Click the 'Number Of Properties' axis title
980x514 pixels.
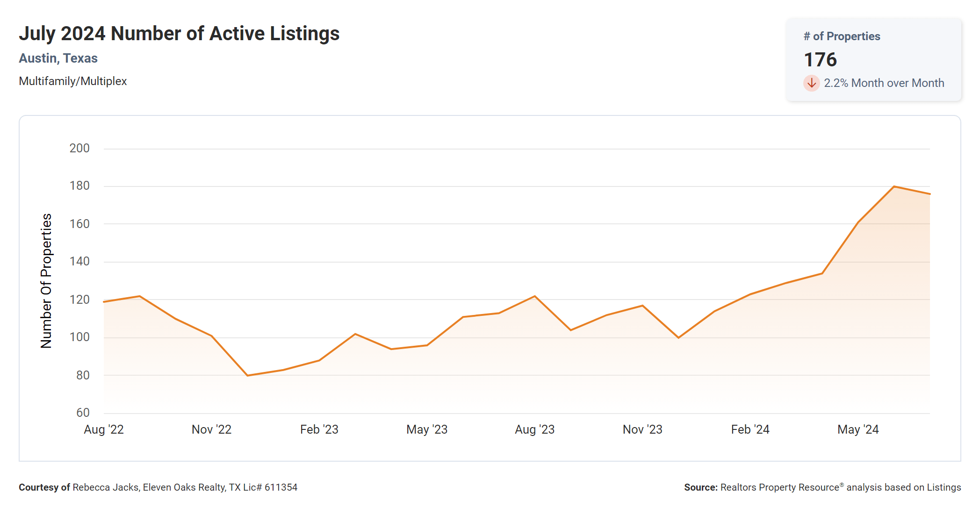46,281
